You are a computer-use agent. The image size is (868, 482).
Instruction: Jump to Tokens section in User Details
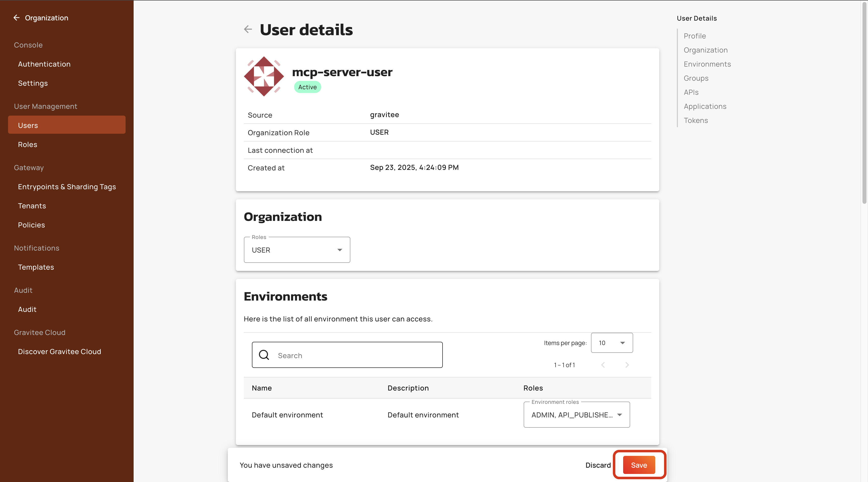pos(695,120)
